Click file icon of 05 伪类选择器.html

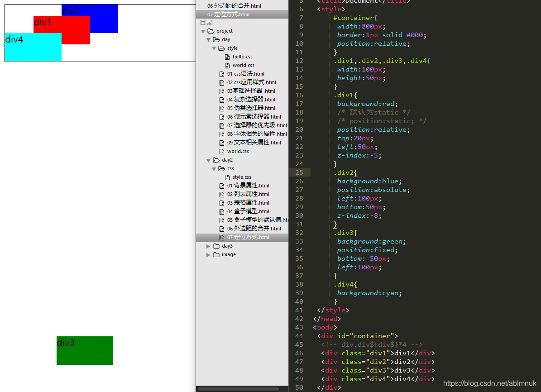tap(222, 109)
